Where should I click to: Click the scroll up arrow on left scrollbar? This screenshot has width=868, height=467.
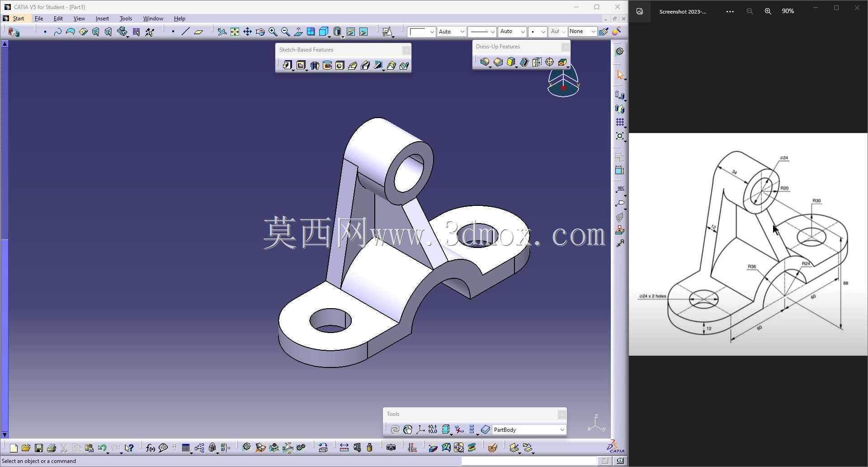click(x=5, y=44)
